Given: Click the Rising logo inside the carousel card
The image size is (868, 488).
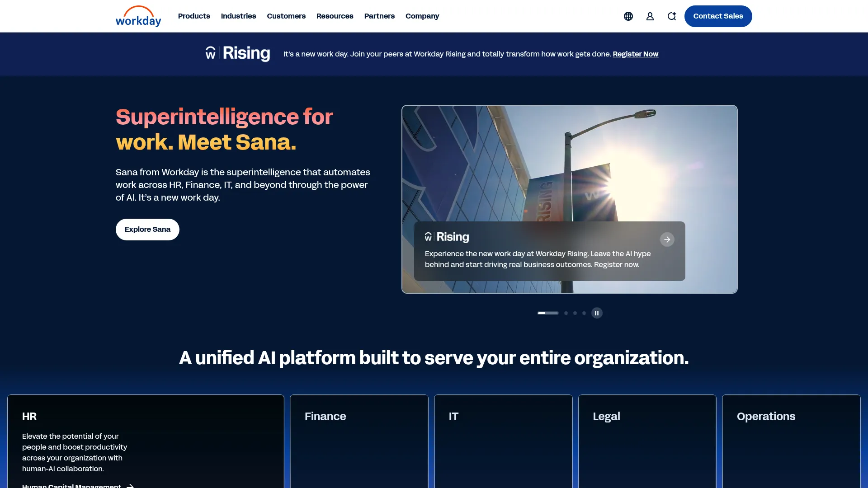Looking at the screenshot, I should [x=447, y=237].
